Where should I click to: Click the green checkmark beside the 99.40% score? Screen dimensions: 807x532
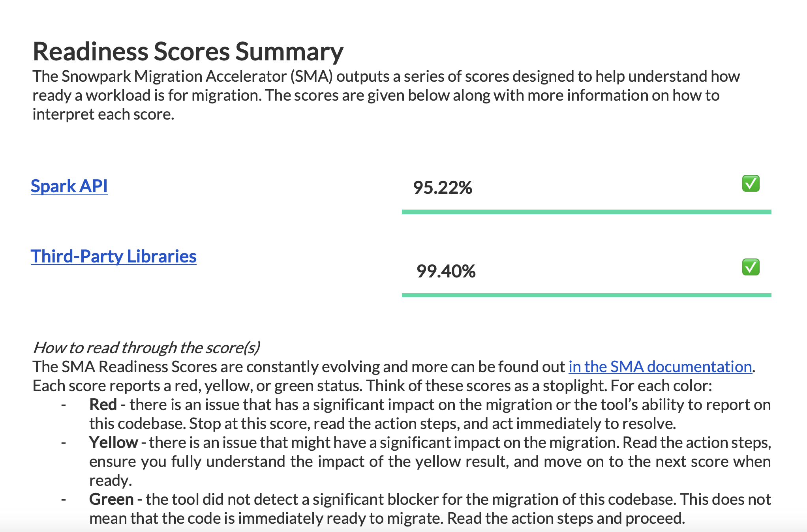751,267
